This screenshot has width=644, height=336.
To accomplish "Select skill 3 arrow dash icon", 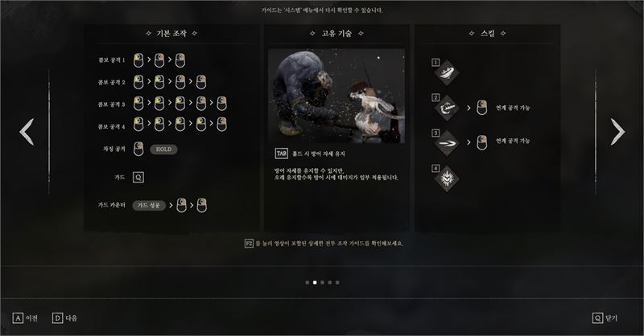I will [447, 143].
